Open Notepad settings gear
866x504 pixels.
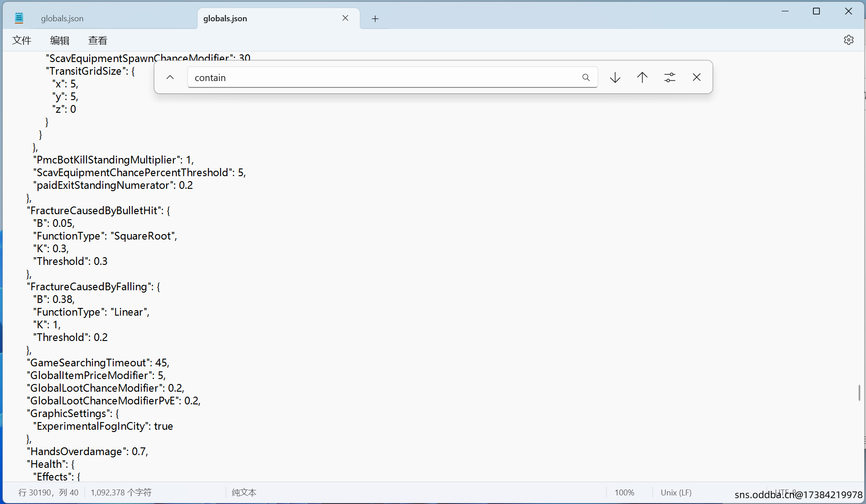click(x=848, y=40)
